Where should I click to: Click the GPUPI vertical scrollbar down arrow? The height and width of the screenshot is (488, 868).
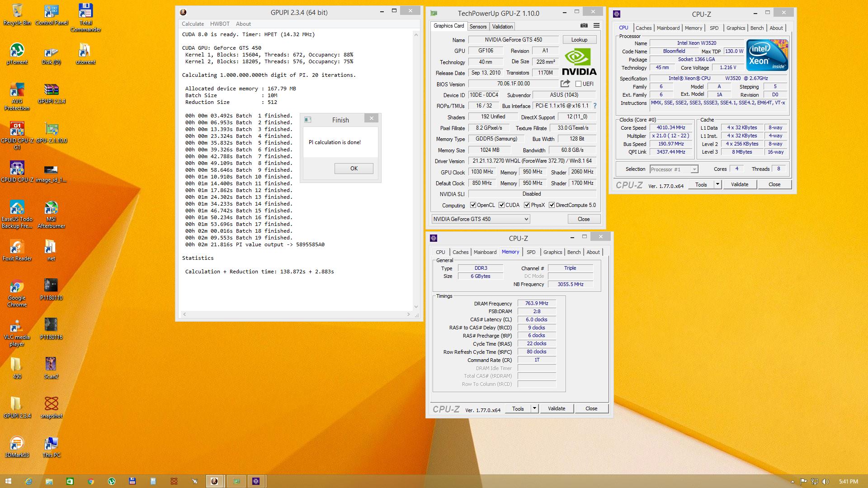pos(416,306)
